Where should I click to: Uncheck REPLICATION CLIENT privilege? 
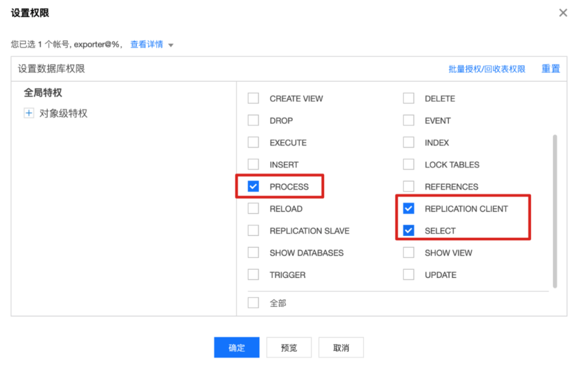(x=408, y=208)
